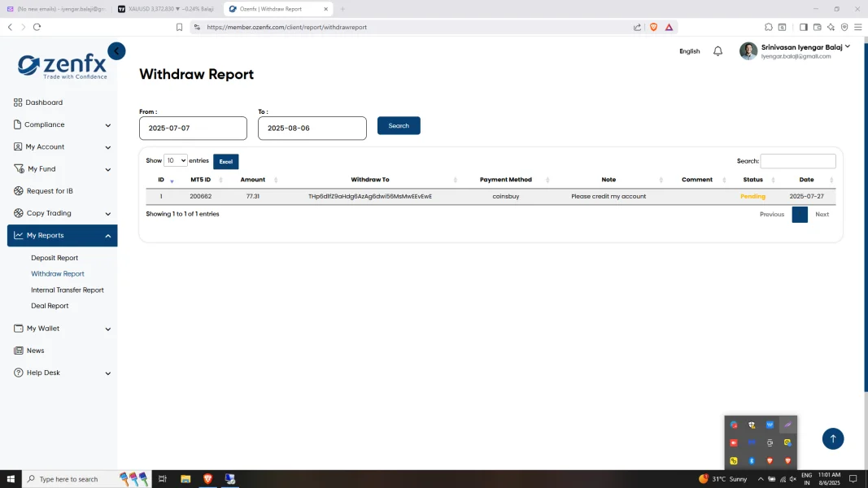
Task: Open the user profile avatar
Action: pyautogui.click(x=748, y=51)
